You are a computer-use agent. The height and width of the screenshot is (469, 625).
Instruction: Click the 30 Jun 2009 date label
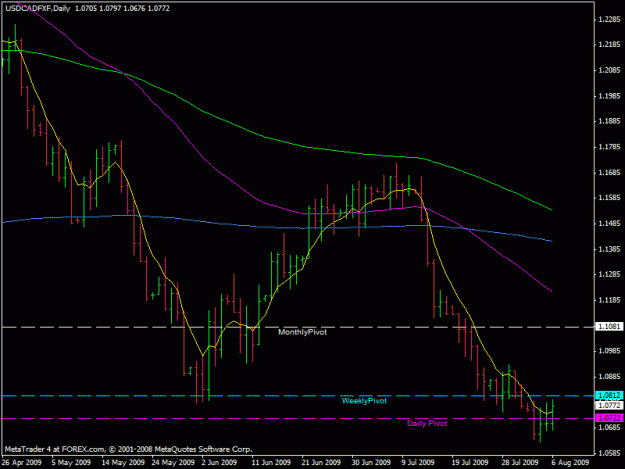[x=371, y=463]
